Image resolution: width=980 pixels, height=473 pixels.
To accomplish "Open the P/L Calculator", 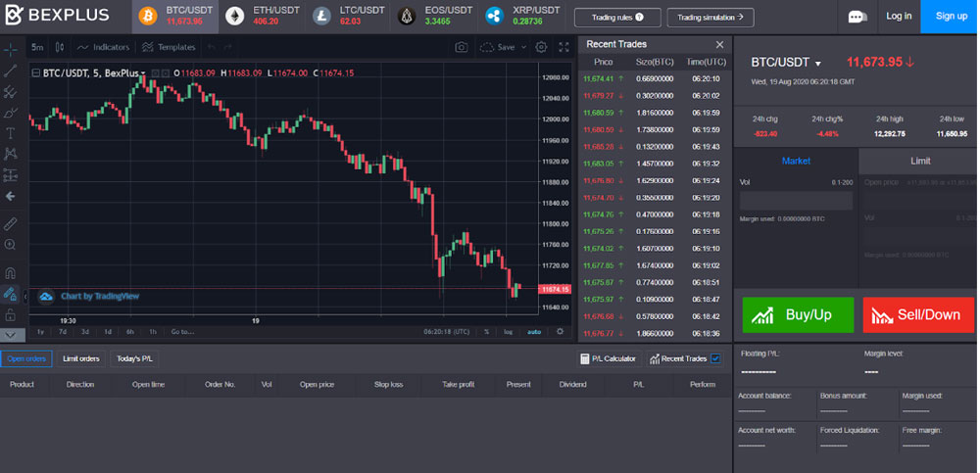I will (x=609, y=358).
